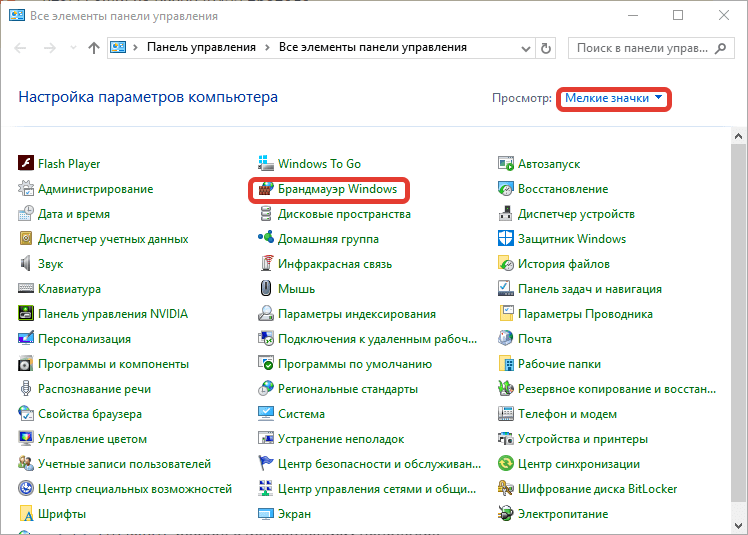
Task: Open the Flash Player icon
Action: tap(26, 163)
